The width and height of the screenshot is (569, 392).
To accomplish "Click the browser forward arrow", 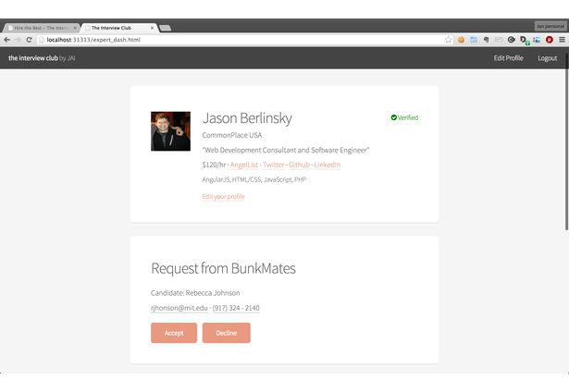I will pos(18,40).
